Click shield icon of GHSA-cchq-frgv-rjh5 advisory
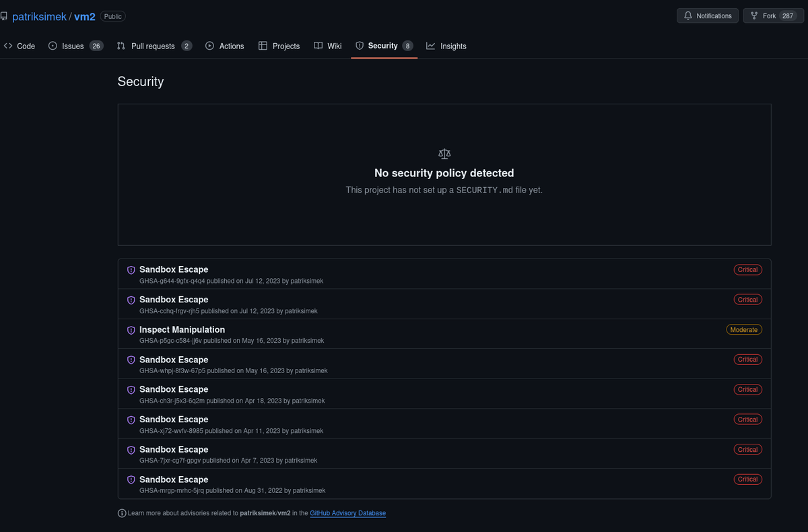This screenshot has height=532, width=808. click(131, 300)
